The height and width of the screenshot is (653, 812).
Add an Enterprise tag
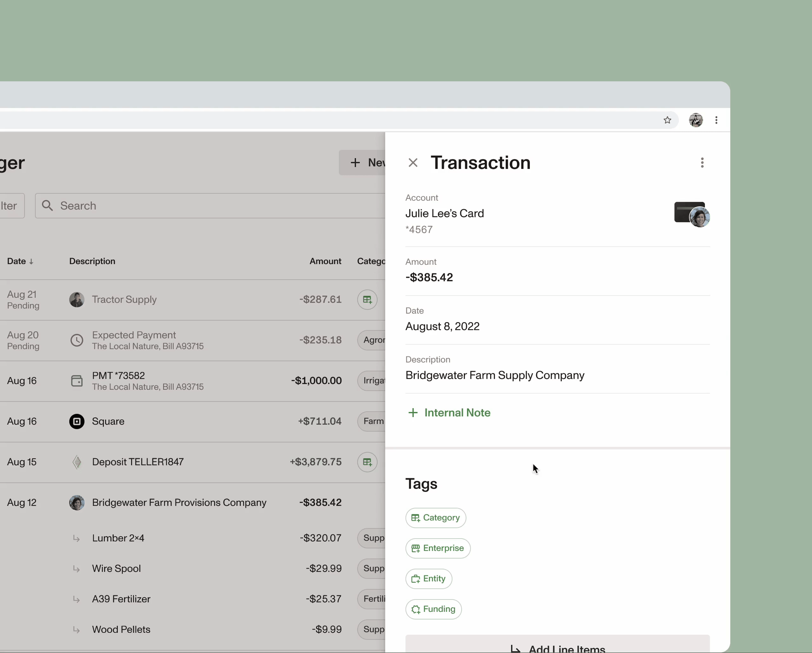[x=438, y=548]
